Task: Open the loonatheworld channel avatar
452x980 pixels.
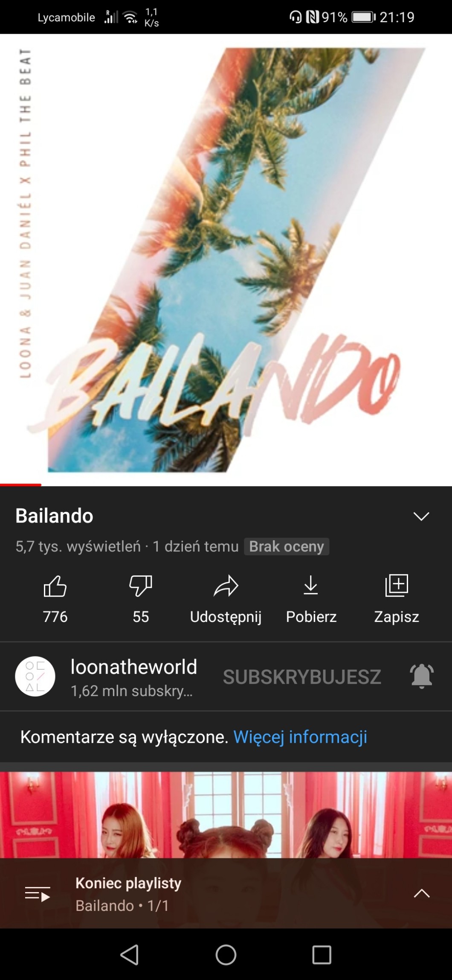Action: [x=35, y=677]
